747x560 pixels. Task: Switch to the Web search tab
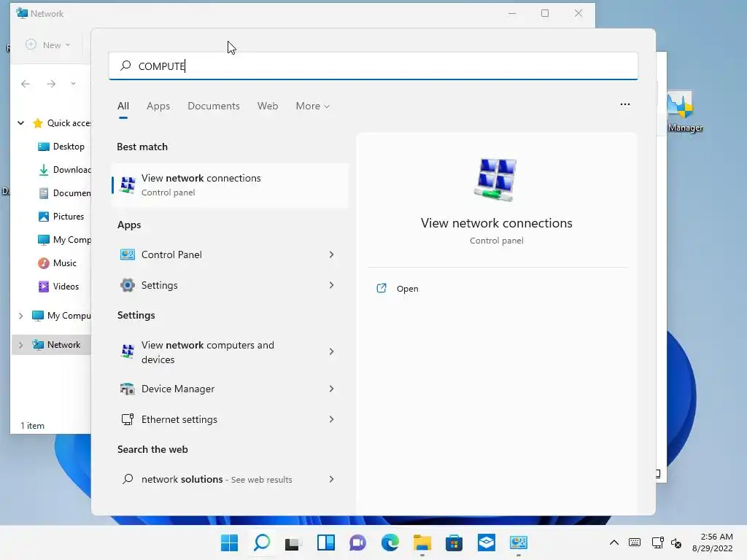pyautogui.click(x=268, y=106)
